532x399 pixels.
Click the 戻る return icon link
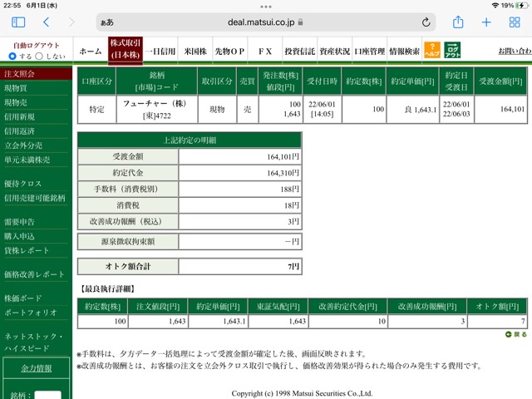(x=516, y=334)
